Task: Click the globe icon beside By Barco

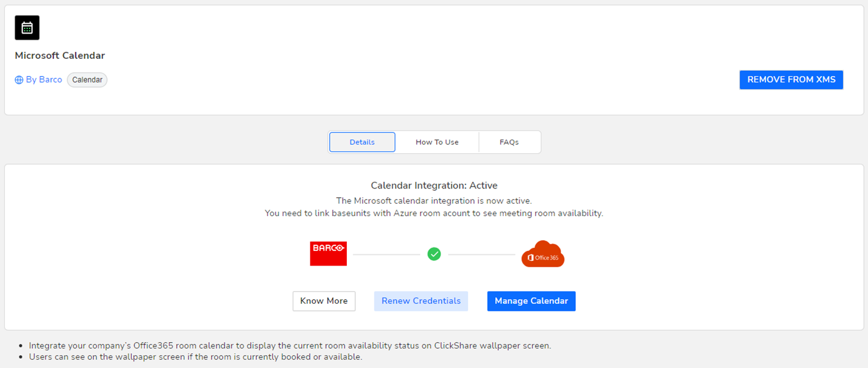Action: pos(19,80)
